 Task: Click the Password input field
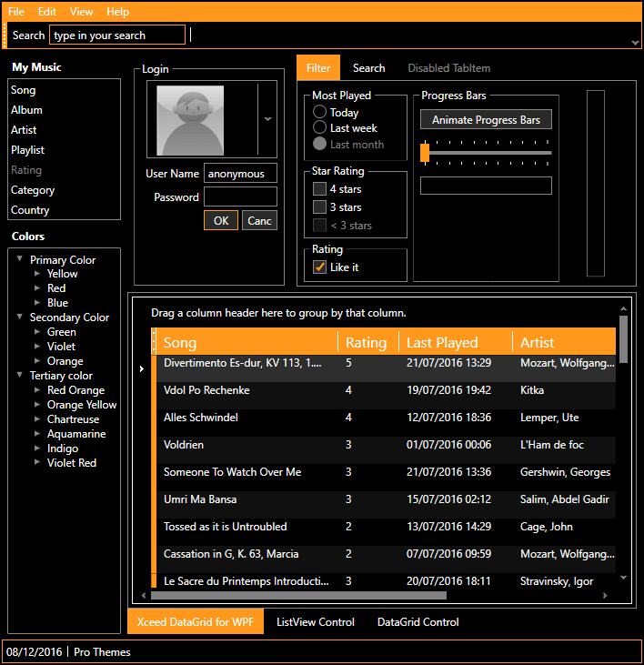pyautogui.click(x=240, y=197)
